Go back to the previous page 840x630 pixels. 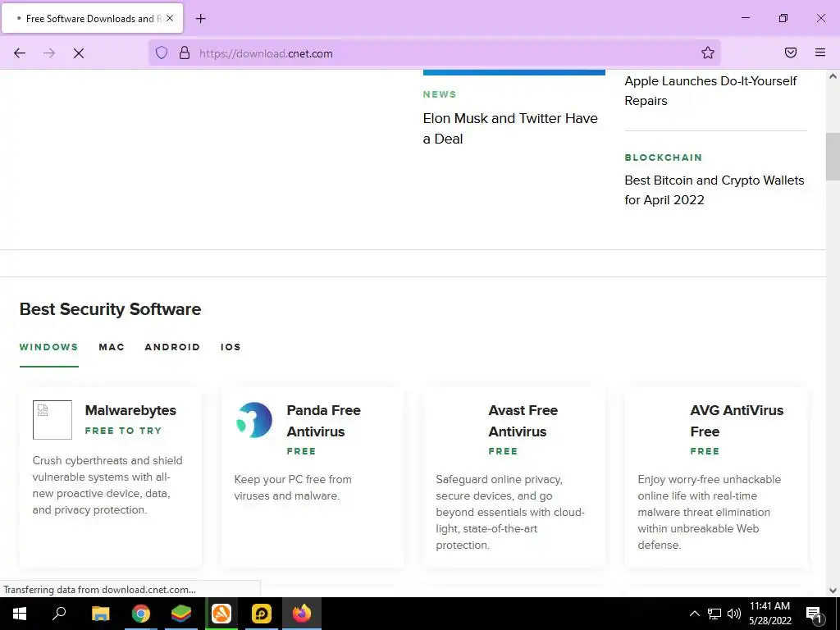20,53
